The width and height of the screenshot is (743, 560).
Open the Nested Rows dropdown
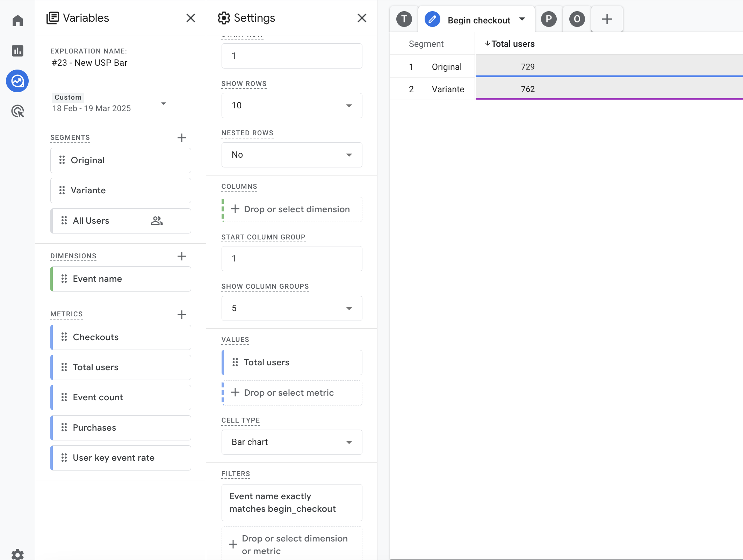(292, 155)
